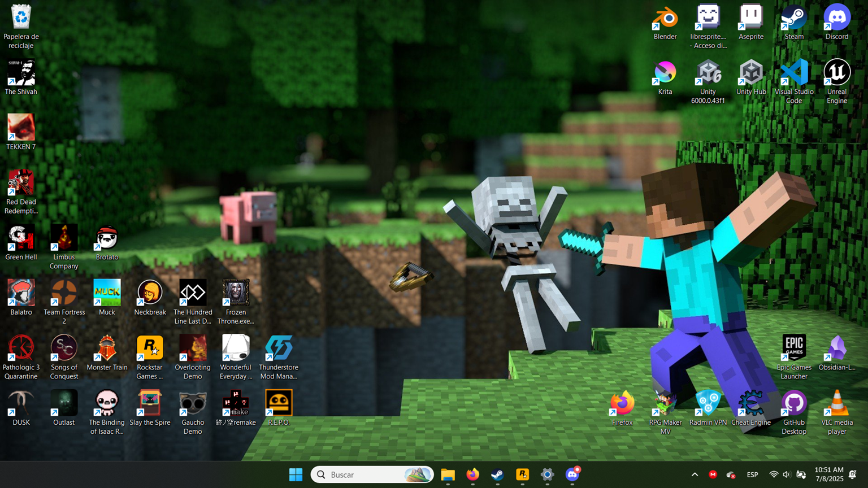868x488 pixels.
Task: Open the ESP language input selector
Action: coord(753,475)
